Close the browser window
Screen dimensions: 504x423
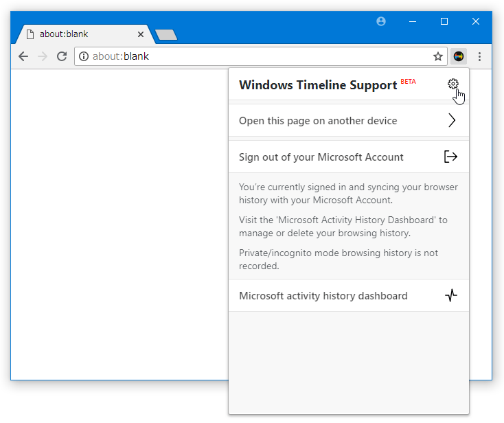click(x=475, y=21)
